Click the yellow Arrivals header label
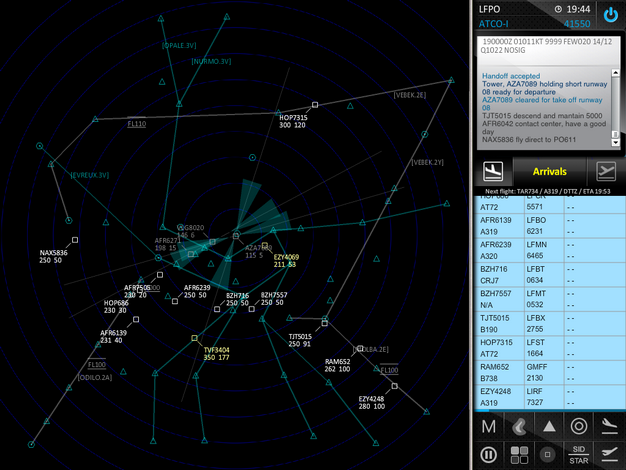626x470 pixels. 549,171
